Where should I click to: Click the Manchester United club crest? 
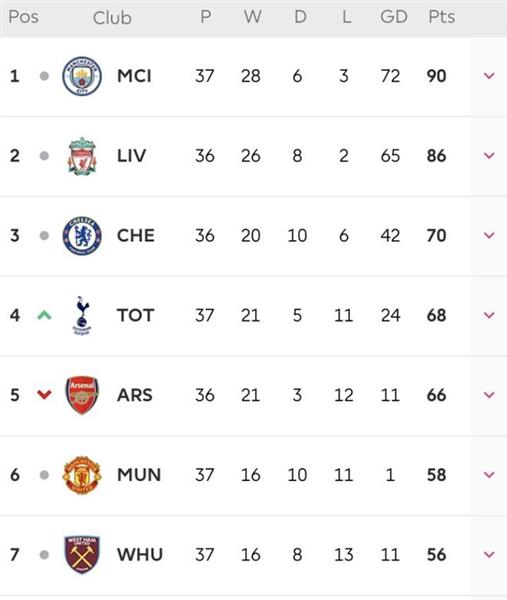pos(82,475)
